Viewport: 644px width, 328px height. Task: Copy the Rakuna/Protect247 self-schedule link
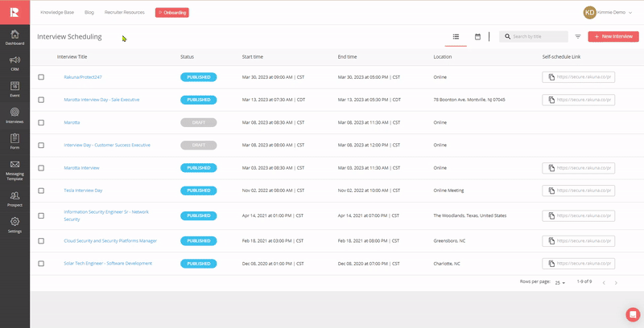coord(551,77)
